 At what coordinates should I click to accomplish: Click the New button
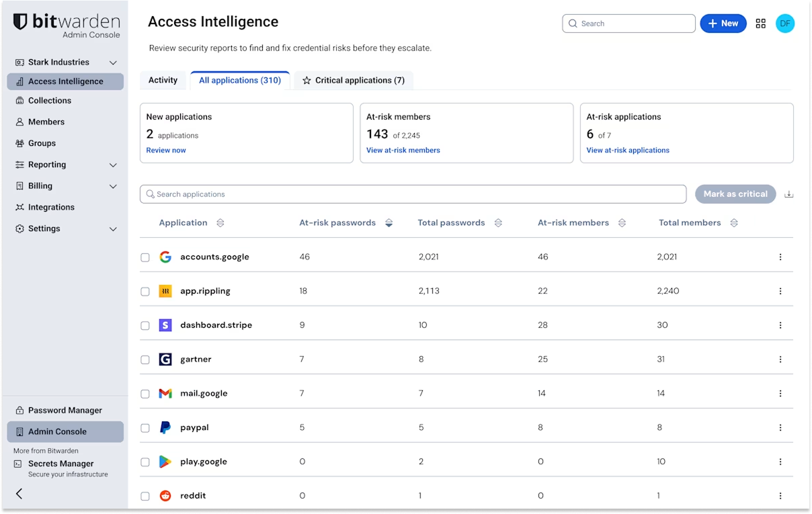coord(723,23)
